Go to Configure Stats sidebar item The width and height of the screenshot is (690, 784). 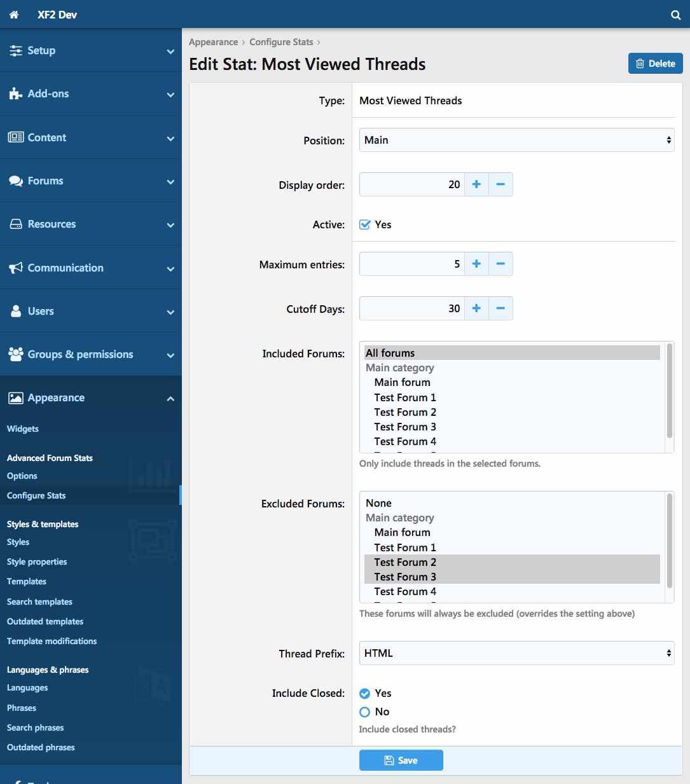coord(36,496)
